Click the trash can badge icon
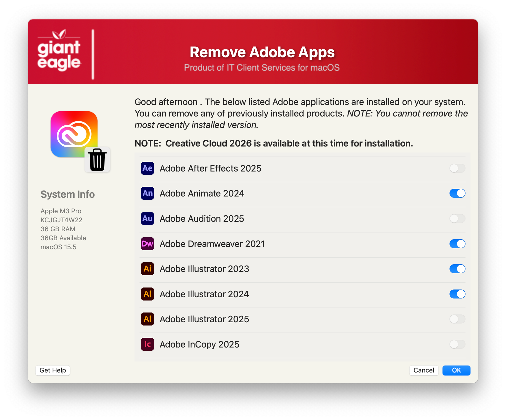Image resolution: width=506 pixels, height=420 pixels. (x=97, y=159)
